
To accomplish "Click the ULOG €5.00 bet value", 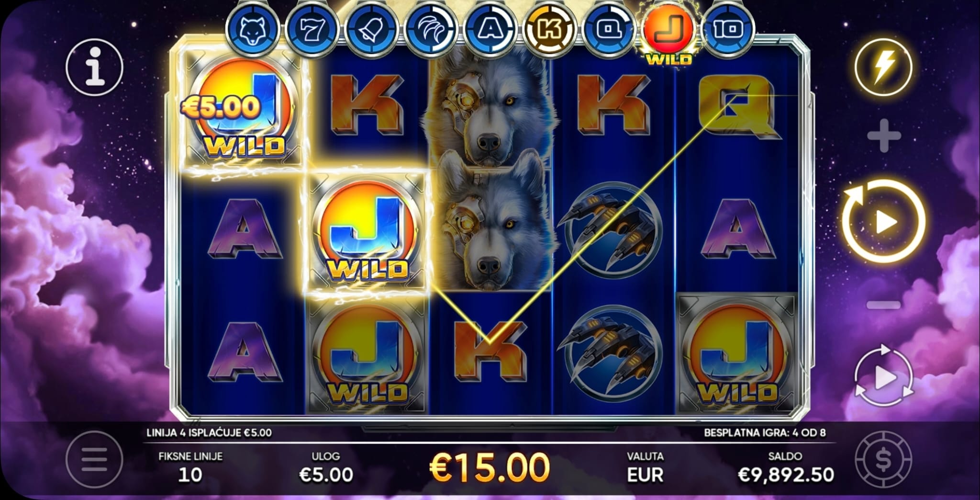I will (x=326, y=475).
